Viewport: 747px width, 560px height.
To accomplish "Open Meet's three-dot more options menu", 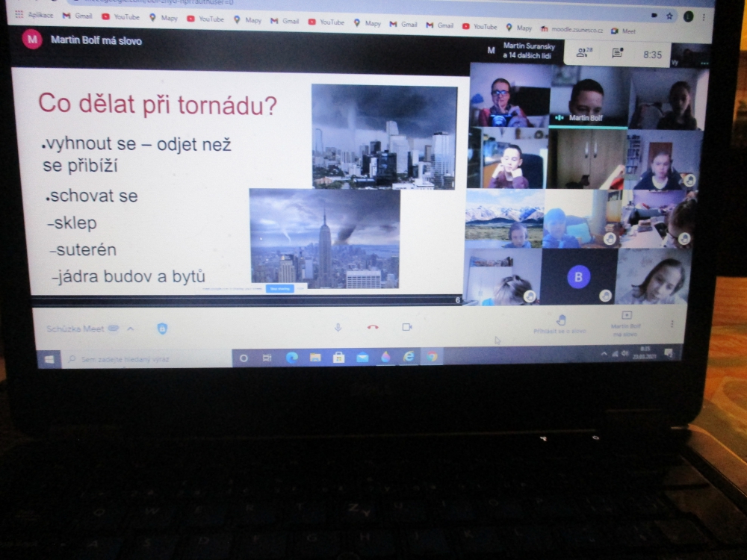I will (x=672, y=324).
